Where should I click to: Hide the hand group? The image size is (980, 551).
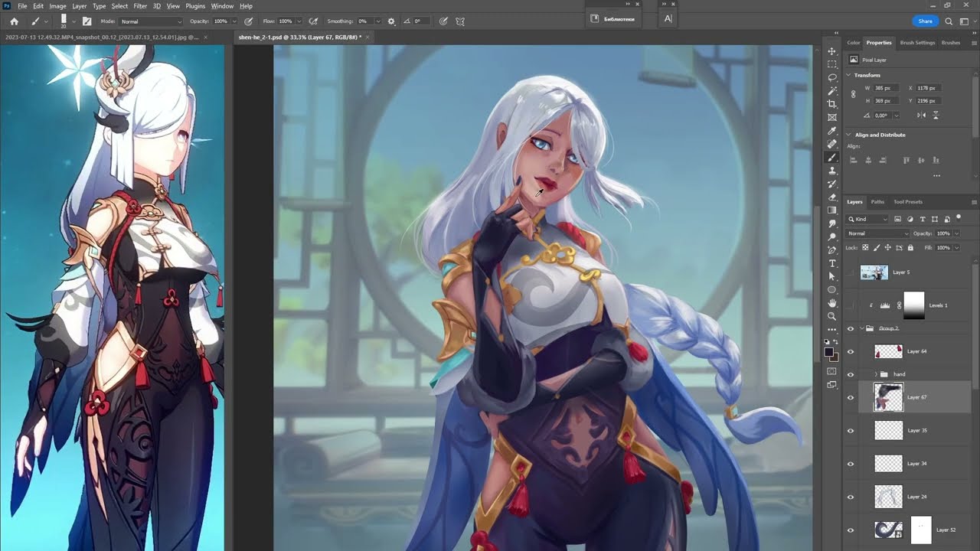pos(850,374)
